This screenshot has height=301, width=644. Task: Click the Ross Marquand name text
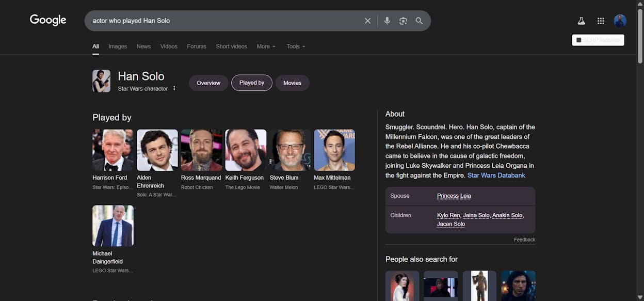coord(201,178)
